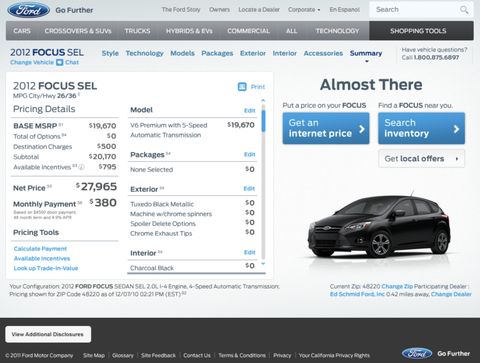The image size is (480, 363).
Task: Click the black Focus car image
Action: [379, 226]
